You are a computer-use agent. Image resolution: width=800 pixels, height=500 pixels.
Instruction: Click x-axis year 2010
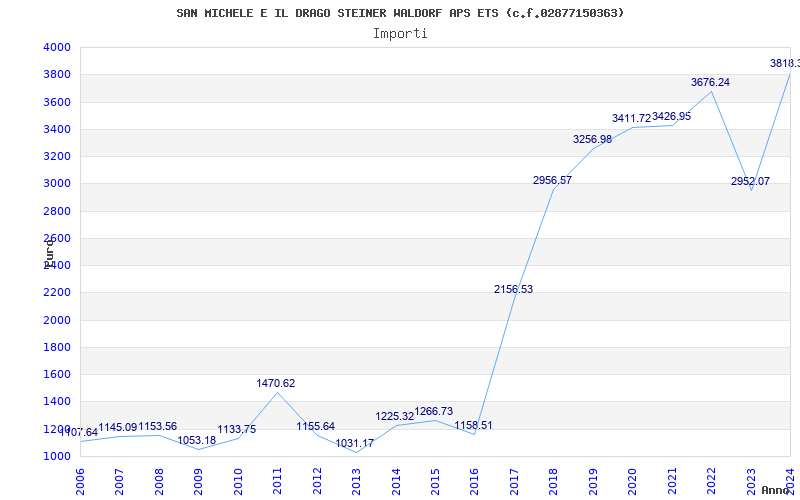tap(238, 481)
